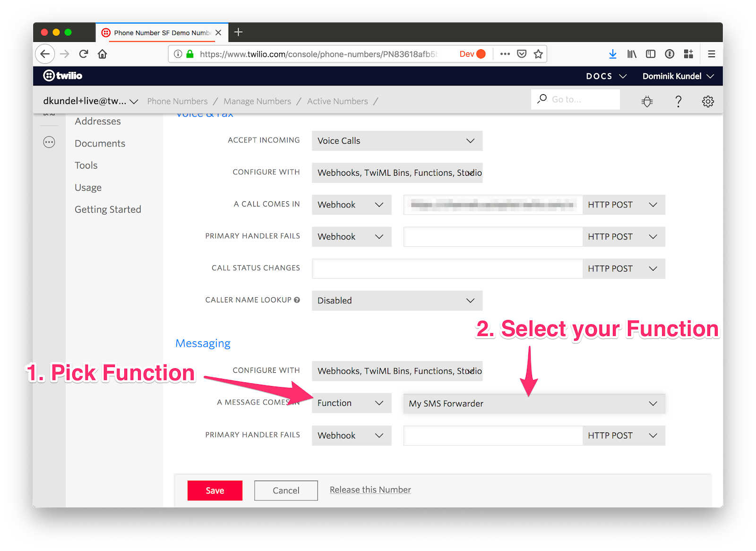Open Voice Primary Handler Fails Webhook dropdown
The height and width of the screenshot is (551, 756).
click(352, 237)
